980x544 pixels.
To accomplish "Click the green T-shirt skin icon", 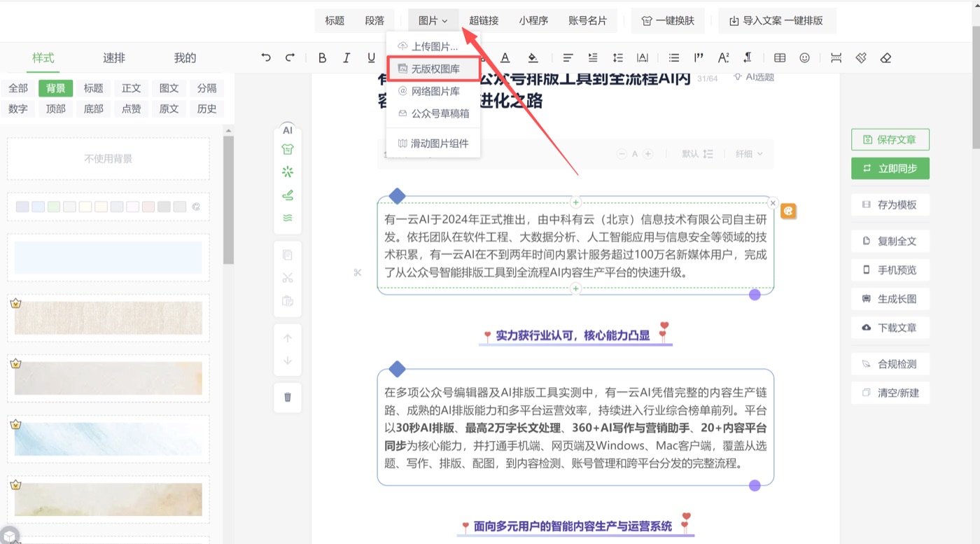I will coord(287,149).
